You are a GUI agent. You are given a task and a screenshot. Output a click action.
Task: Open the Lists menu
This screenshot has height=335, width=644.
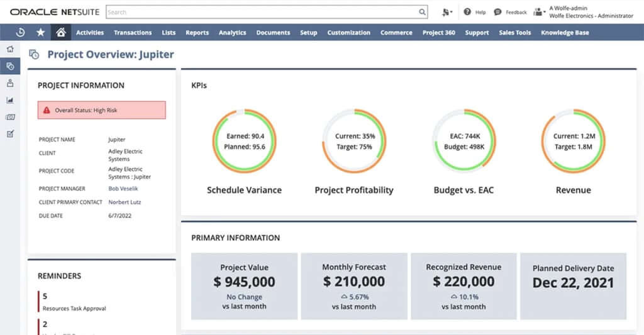169,32
